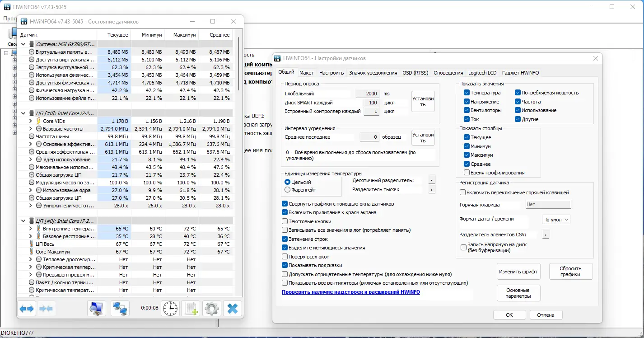
Task: Enable Включить переключение горячей клавишей checkbox
Action: [x=462, y=192]
